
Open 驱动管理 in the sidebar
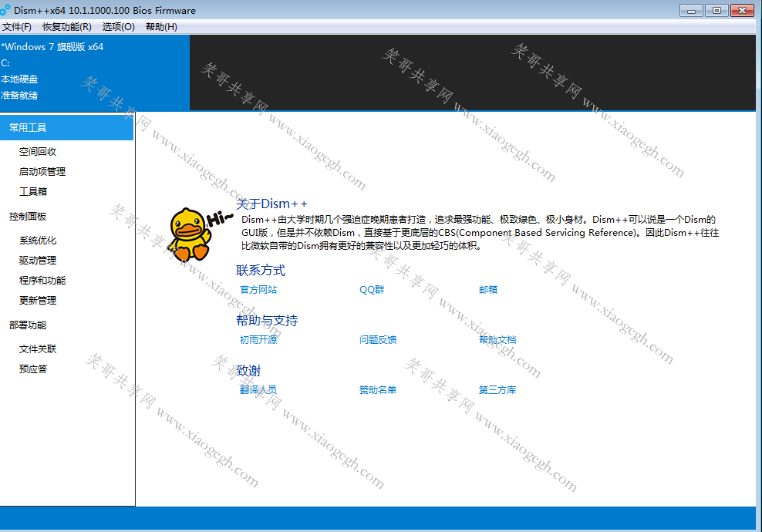38,260
